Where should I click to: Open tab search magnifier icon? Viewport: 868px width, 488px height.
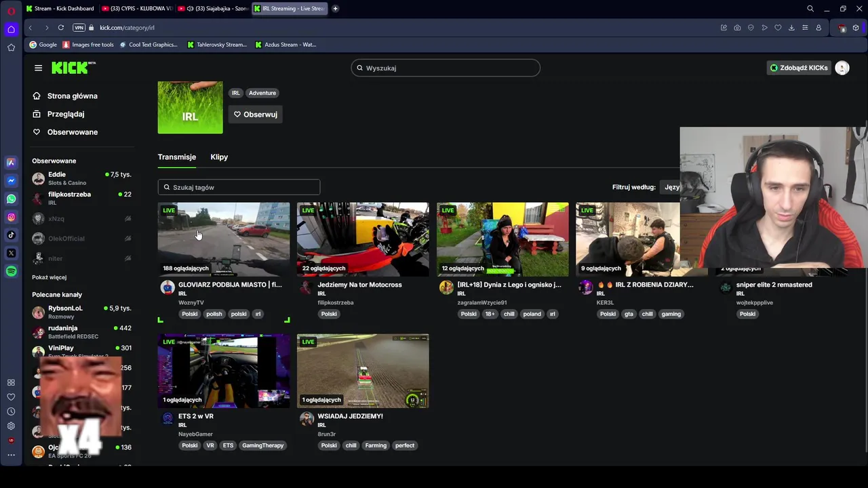click(x=810, y=9)
